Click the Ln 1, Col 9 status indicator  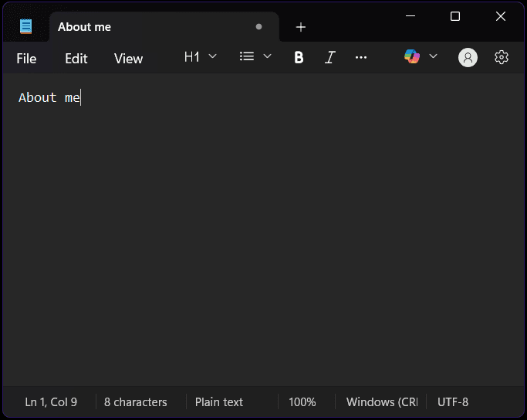51,401
